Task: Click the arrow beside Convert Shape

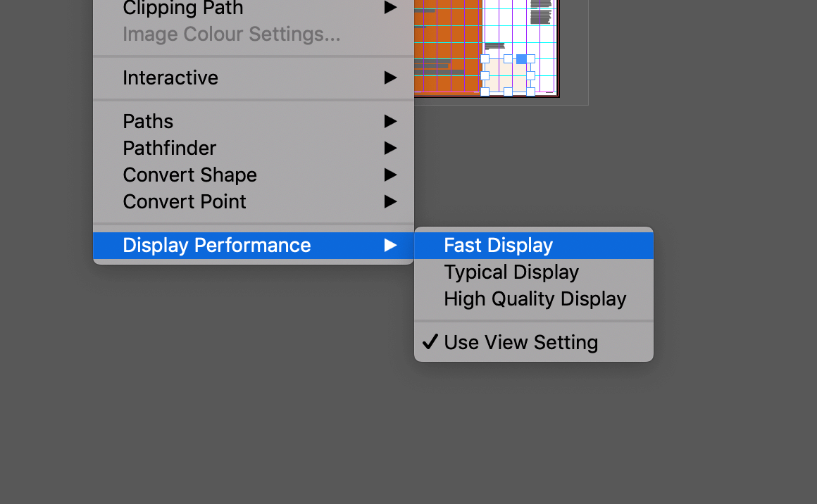Action: 390,175
